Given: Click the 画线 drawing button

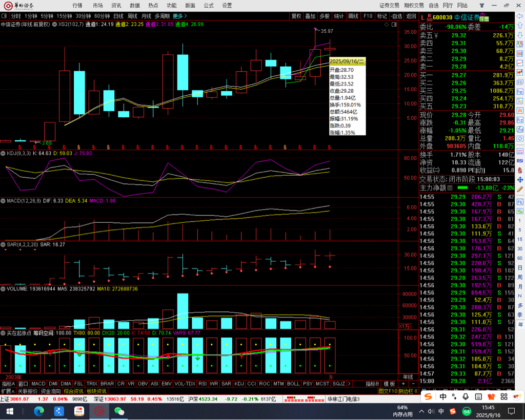Looking at the screenshot, I should click(353, 16).
